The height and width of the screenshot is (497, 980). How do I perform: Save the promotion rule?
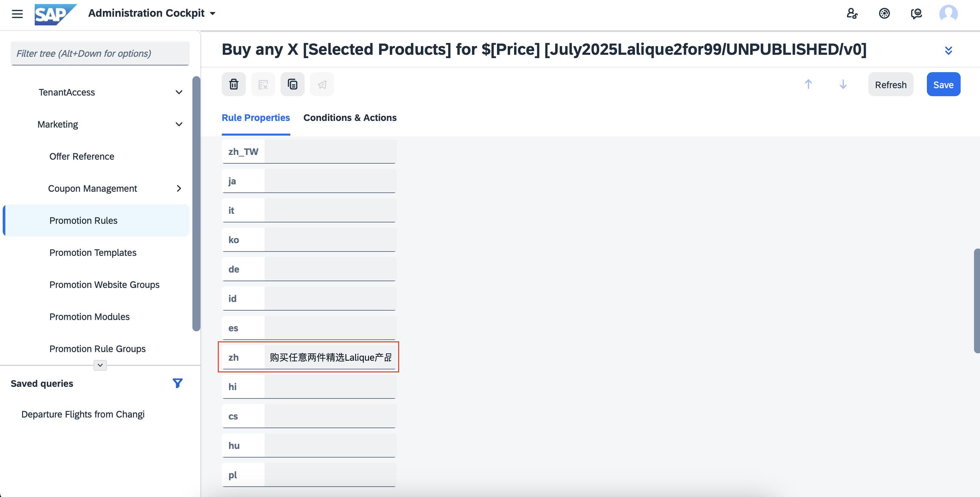click(x=943, y=84)
